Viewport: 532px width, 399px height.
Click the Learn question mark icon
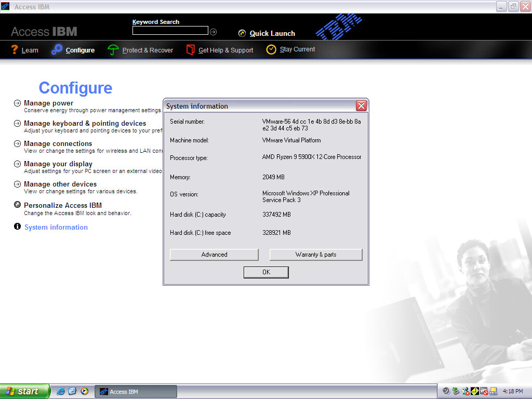15,50
